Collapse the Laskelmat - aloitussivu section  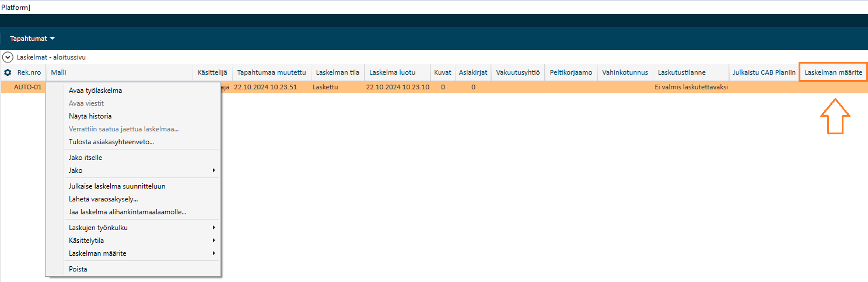click(8, 57)
